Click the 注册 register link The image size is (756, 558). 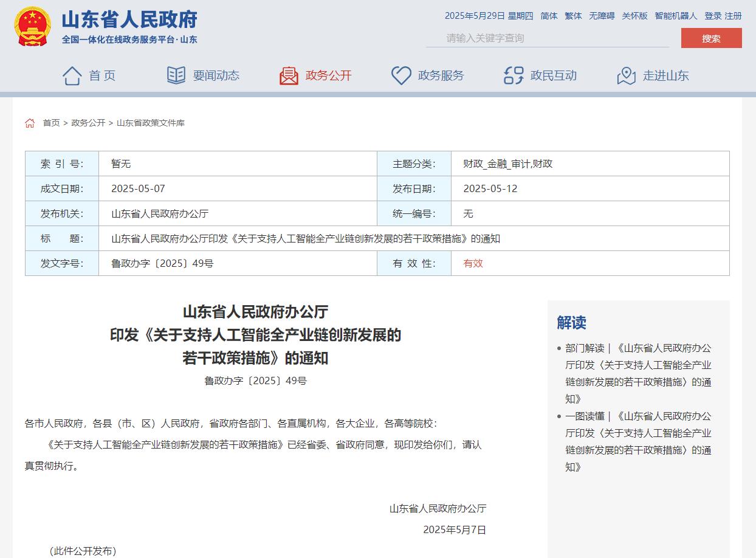pyautogui.click(x=734, y=16)
